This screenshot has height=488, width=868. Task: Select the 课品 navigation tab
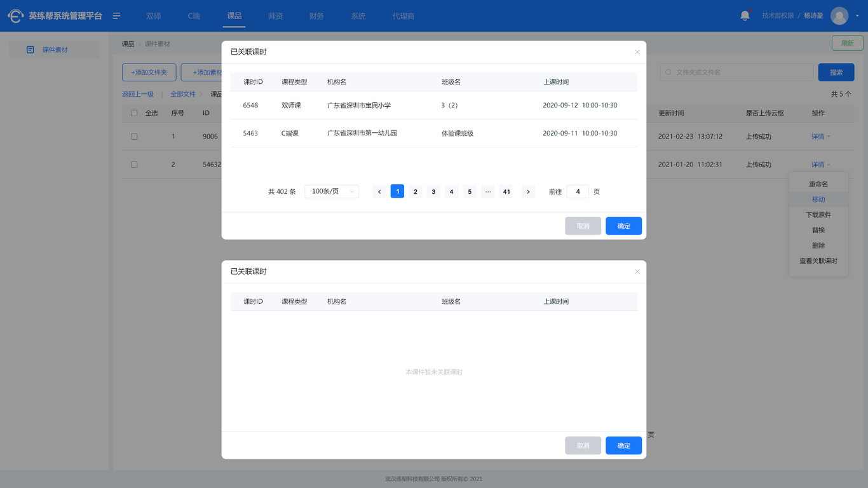pos(234,16)
